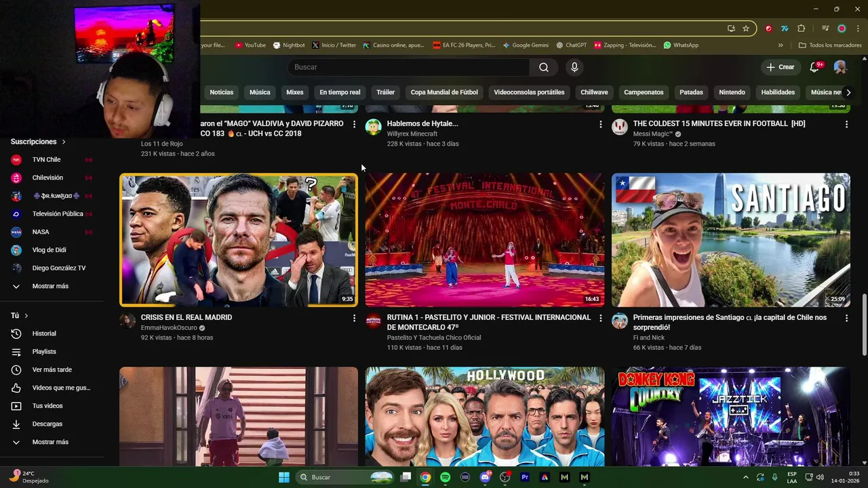The width and height of the screenshot is (868, 488).
Task: Start voice search with the microphone icon
Action: (x=574, y=67)
